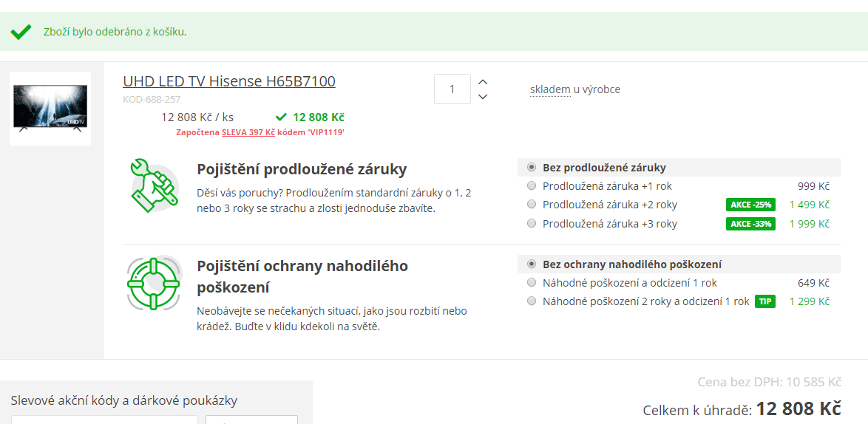Image resolution: width=868 pixels, height=424 pixels.
Task: Select 'Náhodné poškození 2 roky a odcizení 1 rok'
Action: point(532,302)
